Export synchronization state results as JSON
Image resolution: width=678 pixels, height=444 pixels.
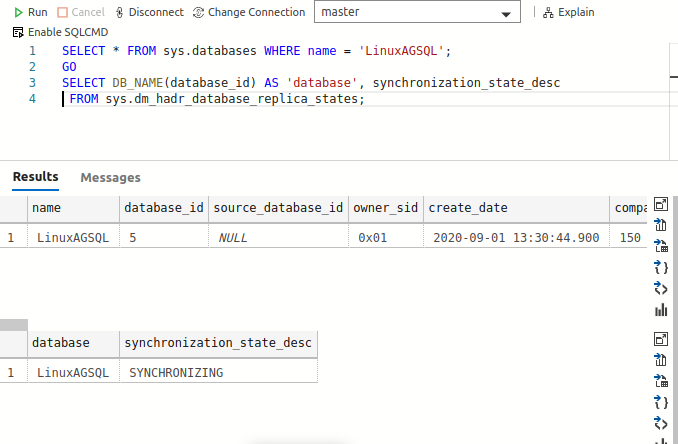660,402
